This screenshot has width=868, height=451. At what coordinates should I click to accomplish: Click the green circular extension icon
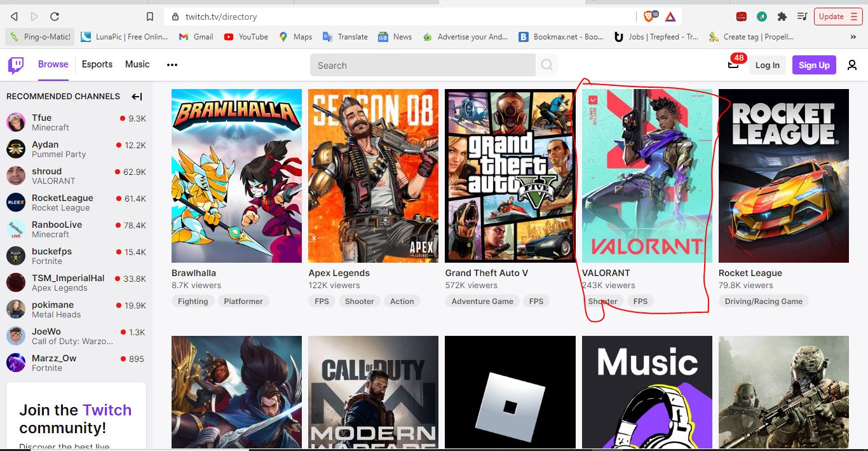(761, 17)
